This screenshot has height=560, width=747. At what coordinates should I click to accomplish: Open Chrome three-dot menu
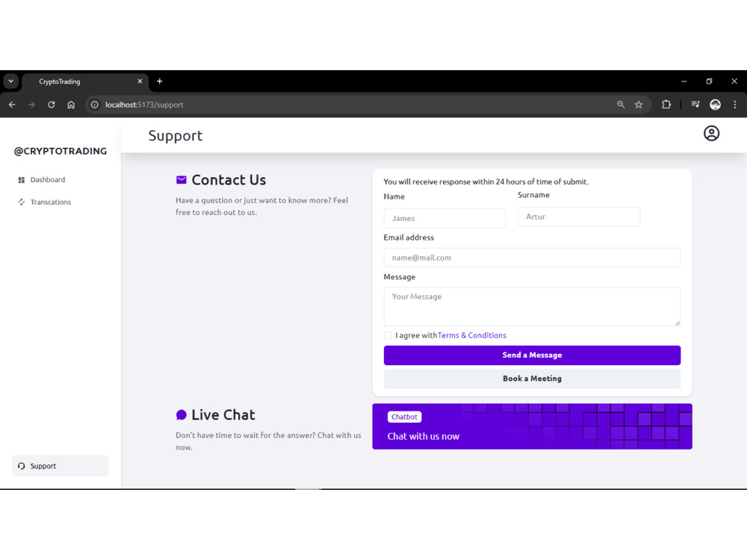tap(735, 105)
